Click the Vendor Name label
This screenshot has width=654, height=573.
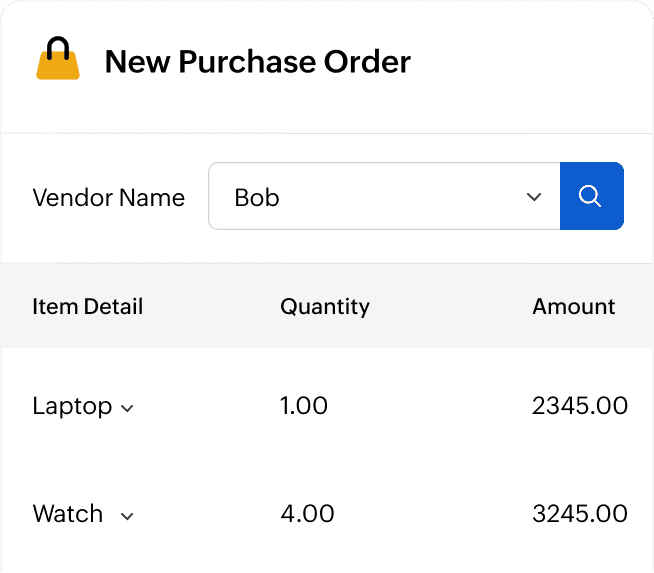click(x=109, y=197)
